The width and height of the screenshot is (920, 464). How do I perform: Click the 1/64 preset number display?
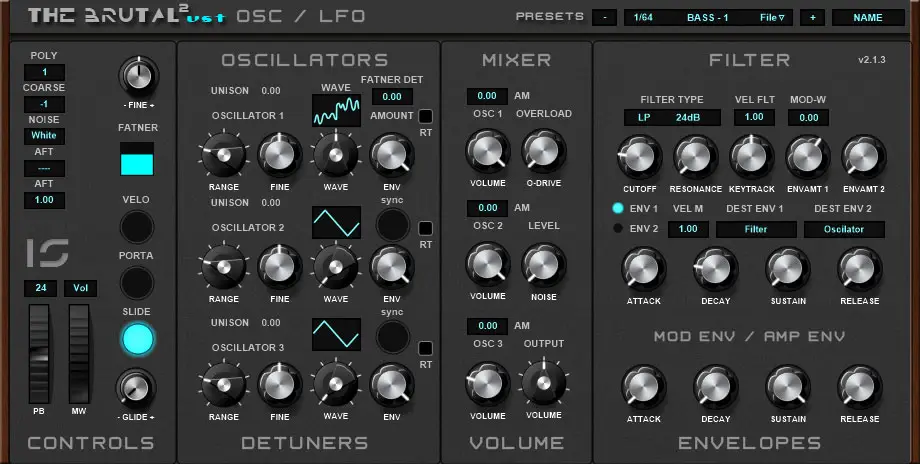[643, 18]
